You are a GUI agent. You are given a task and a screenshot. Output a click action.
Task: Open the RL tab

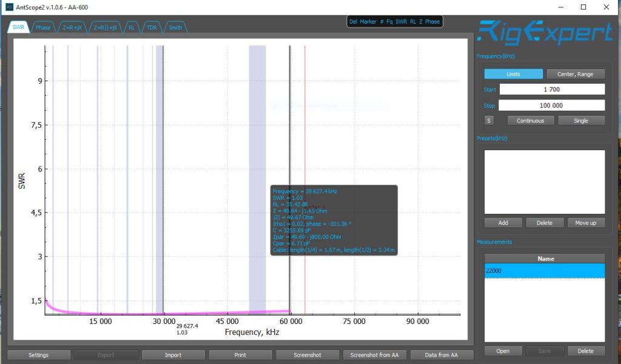[132, 27]
